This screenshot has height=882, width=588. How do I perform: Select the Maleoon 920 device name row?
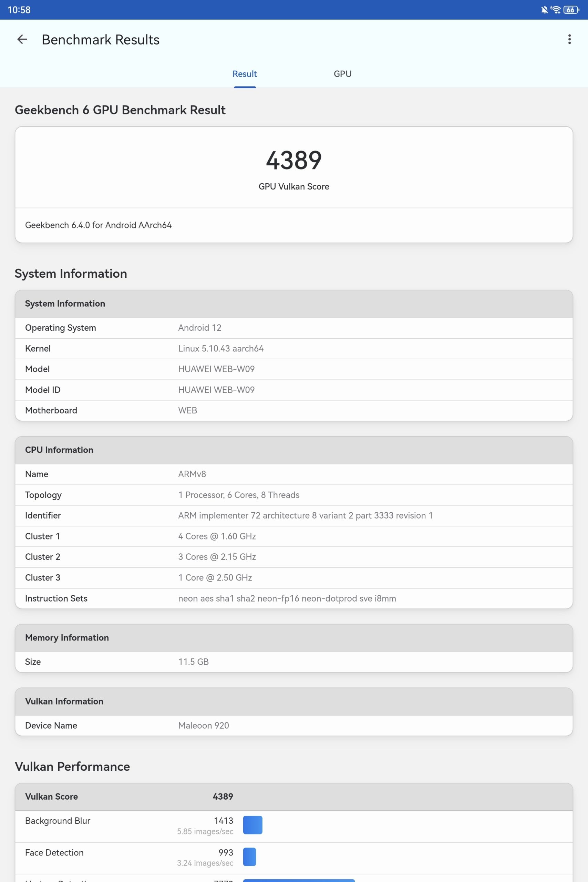click(x=294, y=726)
